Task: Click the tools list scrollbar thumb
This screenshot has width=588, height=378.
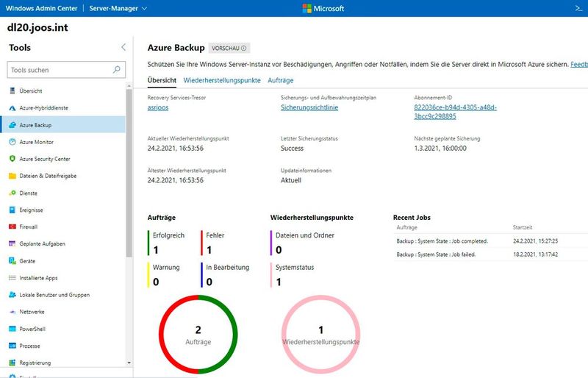Action: tap(129, 173)
